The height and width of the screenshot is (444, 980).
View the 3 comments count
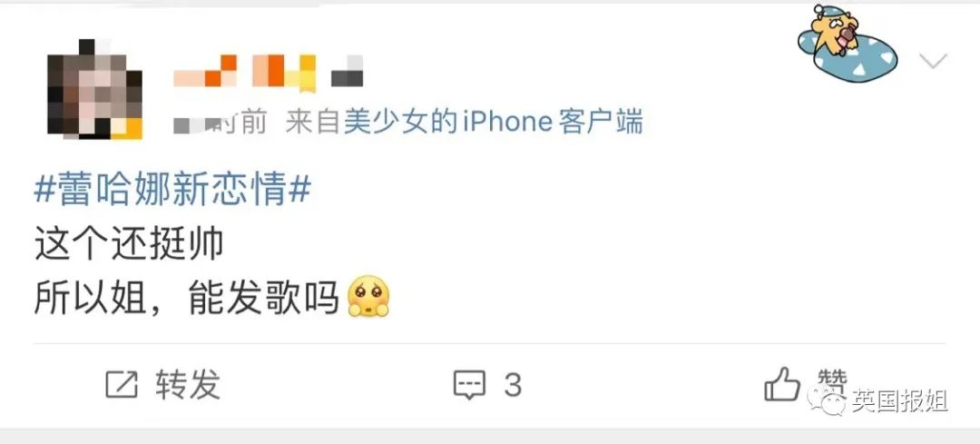(x=513, y=385)
